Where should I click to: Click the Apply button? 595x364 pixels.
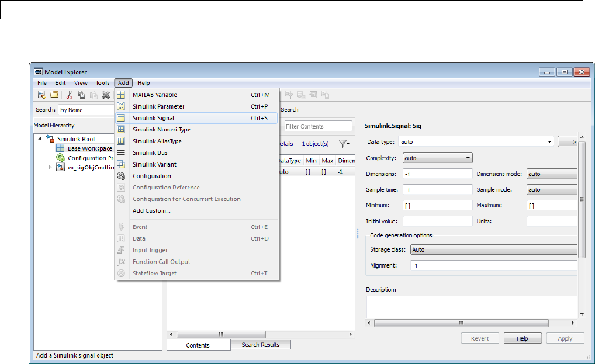point(565,339)
